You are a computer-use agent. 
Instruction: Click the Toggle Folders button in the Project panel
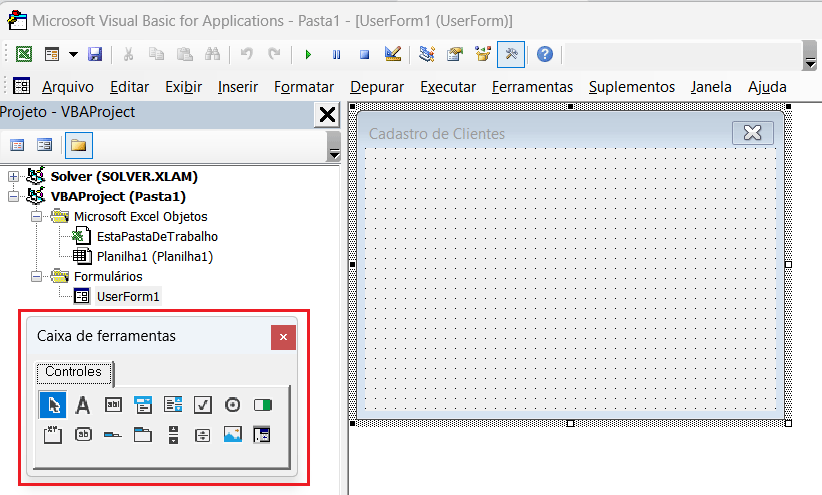point(78,146)
